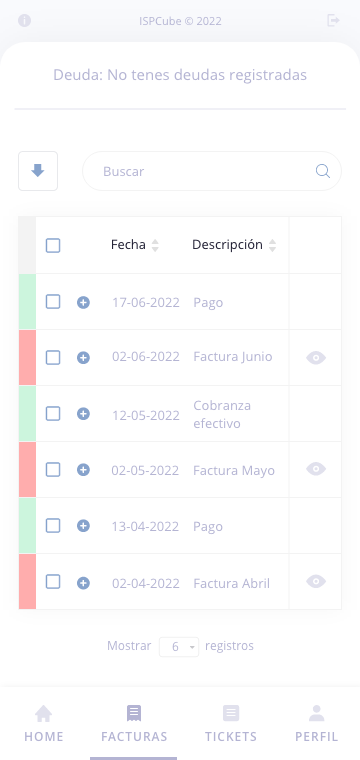Click the red status bar of the Factura Abril row

27,582
